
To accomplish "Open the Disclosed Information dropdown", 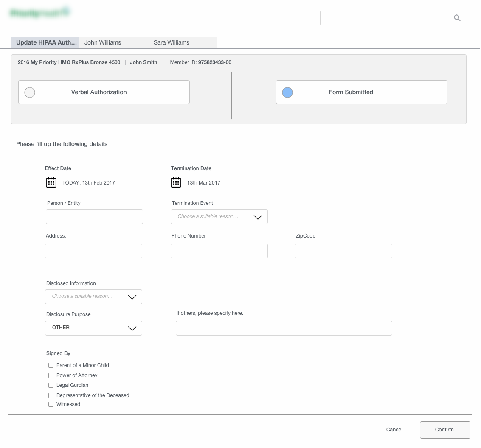I will tap(93, 297).
